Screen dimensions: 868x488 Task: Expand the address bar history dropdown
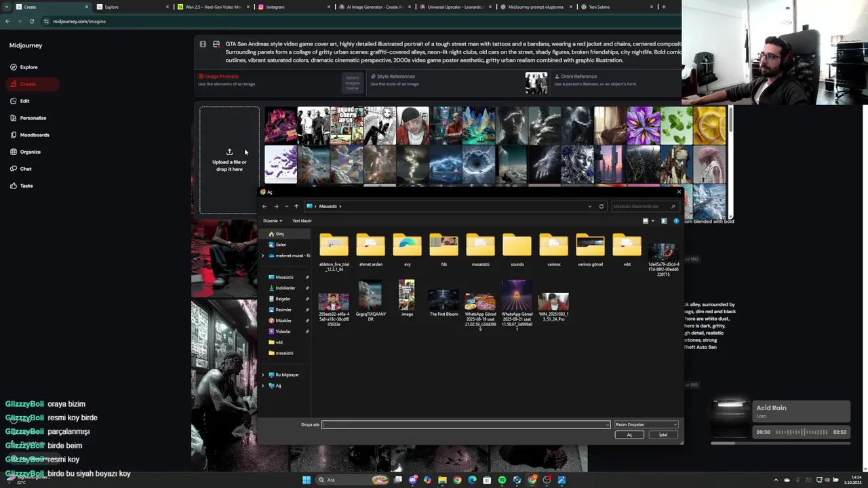(x=590, y=206)
